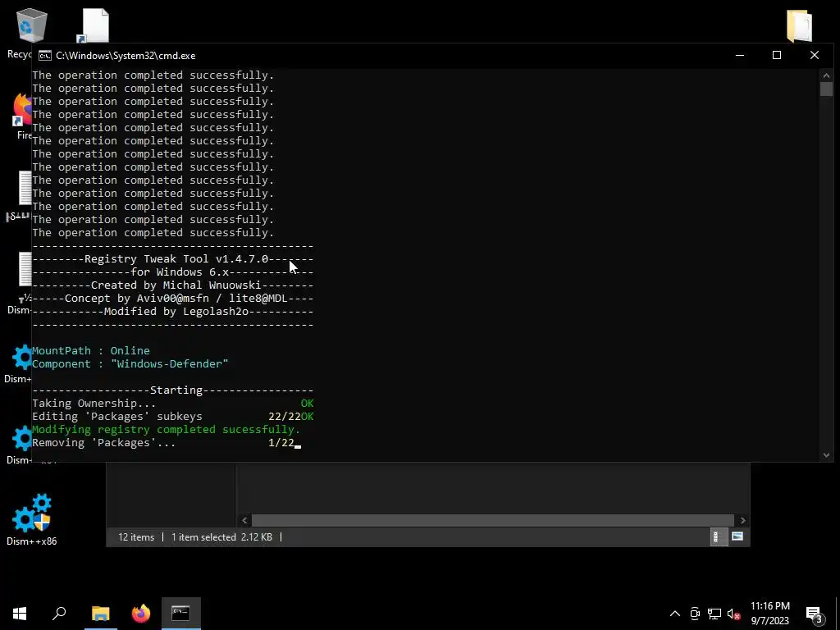Select the folder icon at top right of desktop
Screen dimensions: 840x630
pos(799,25)
